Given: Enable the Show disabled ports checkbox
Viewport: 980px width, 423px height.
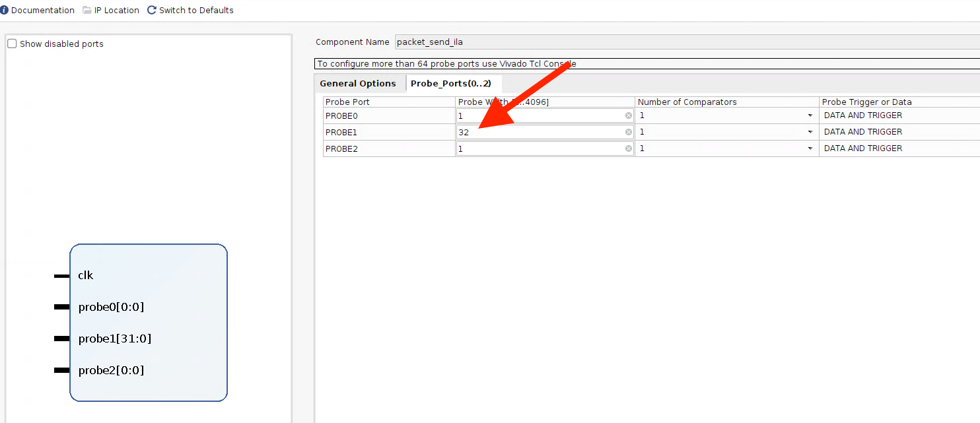Looking at the screenshot, I should [x=12, y=44].
